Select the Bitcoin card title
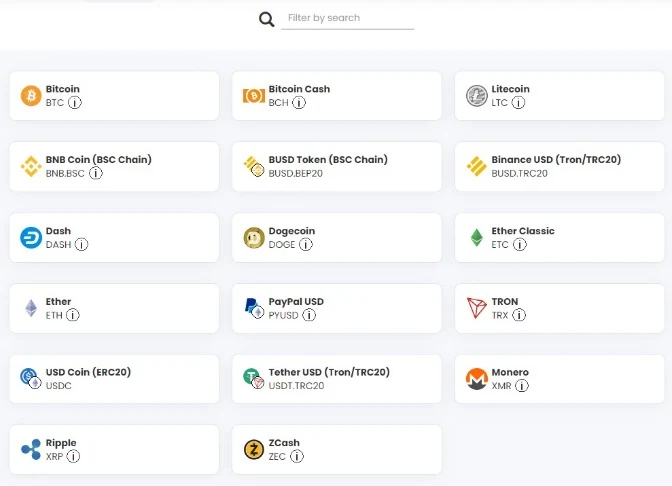Screen dimensions: 672x486 click(x=63, y=89)
